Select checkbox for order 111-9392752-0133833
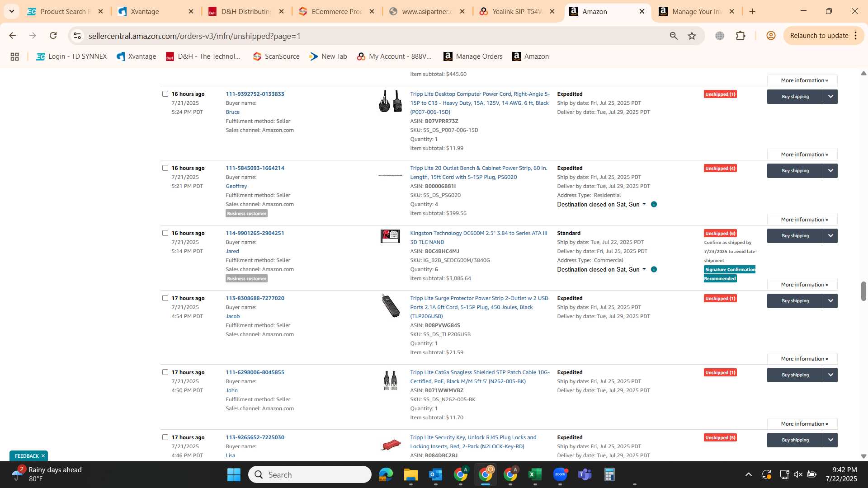Viewport: 868px width, 488px height. (x=165, y=94)
